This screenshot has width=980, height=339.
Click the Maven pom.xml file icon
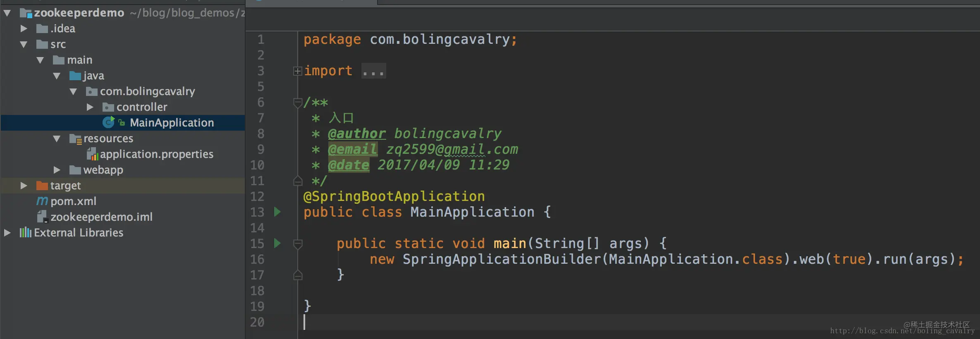pos(42,201)
